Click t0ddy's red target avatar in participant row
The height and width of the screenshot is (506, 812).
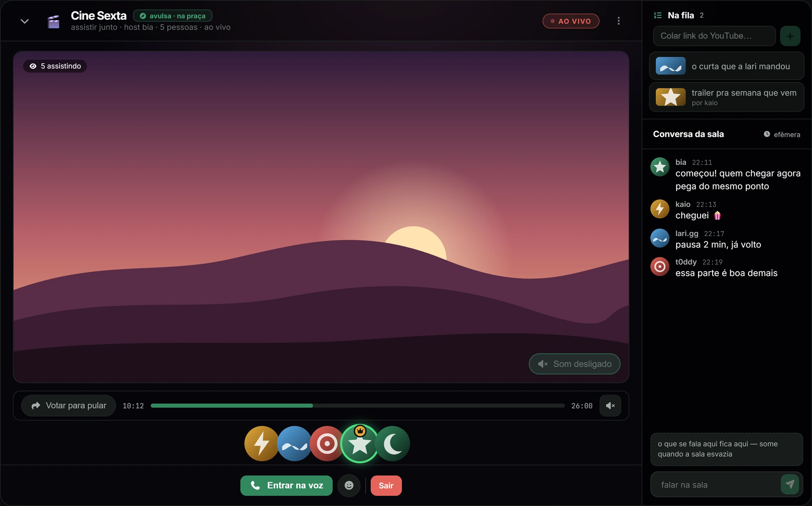pyautogui.click(x=327, y=443)
